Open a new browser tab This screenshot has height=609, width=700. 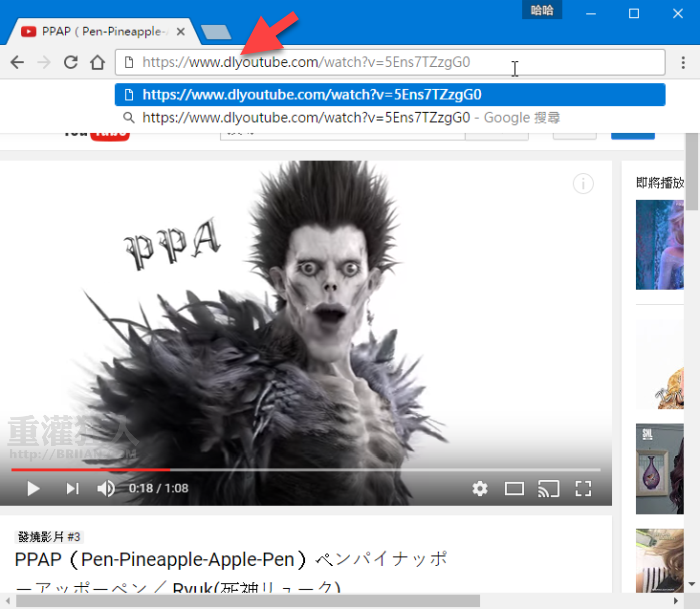216,33
